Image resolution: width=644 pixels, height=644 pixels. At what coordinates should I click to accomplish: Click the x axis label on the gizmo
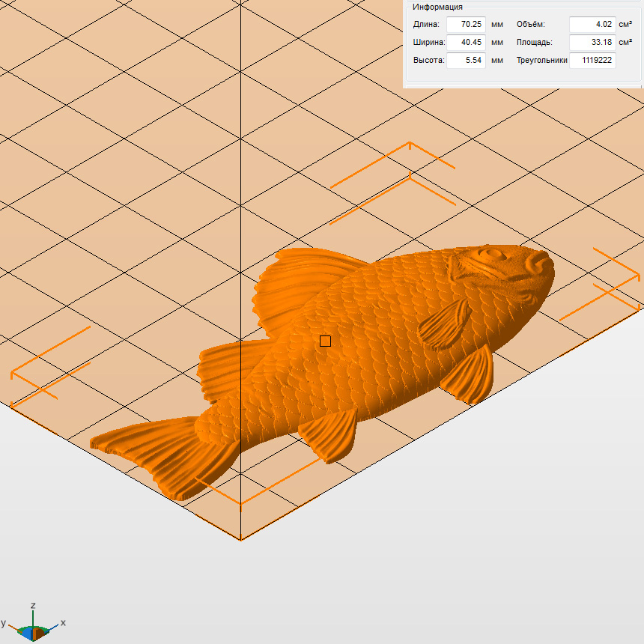tap(64, 622)
